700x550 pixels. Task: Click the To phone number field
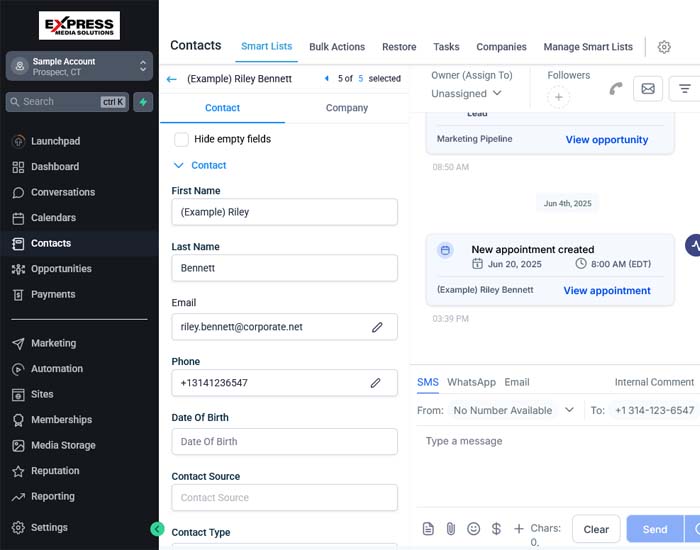pos(654,410)
